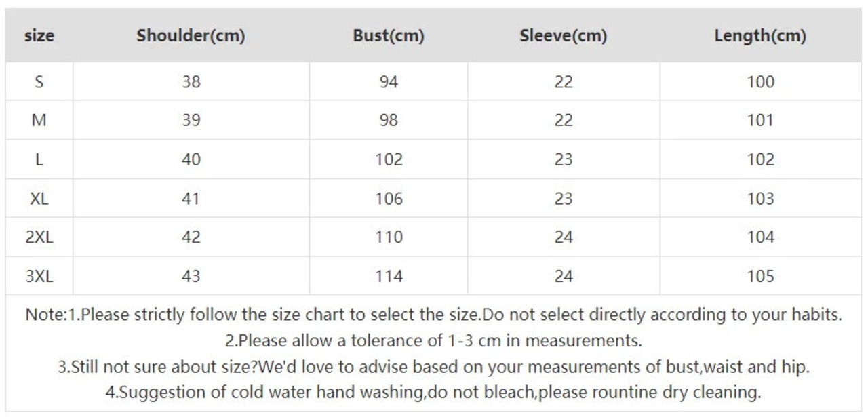Click the Shoulder(cm) column header

coord(191,36)
